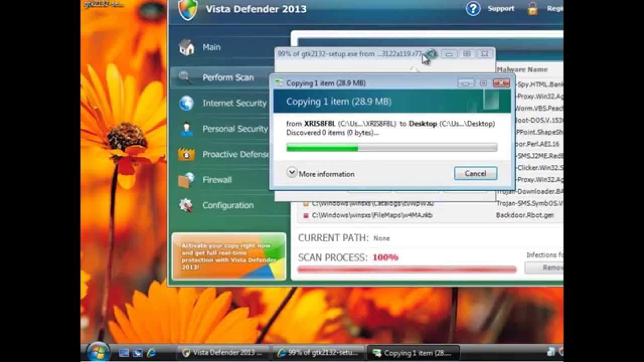Image resolution: width=644 pixels, height=362 pixels.
Task: Click the Support link at top
Action: (501, 9)
